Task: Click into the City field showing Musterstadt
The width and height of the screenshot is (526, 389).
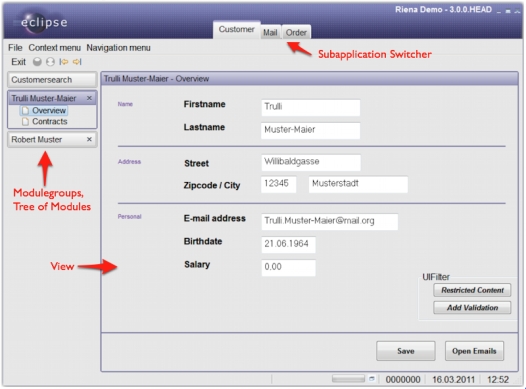Action: 358,184
